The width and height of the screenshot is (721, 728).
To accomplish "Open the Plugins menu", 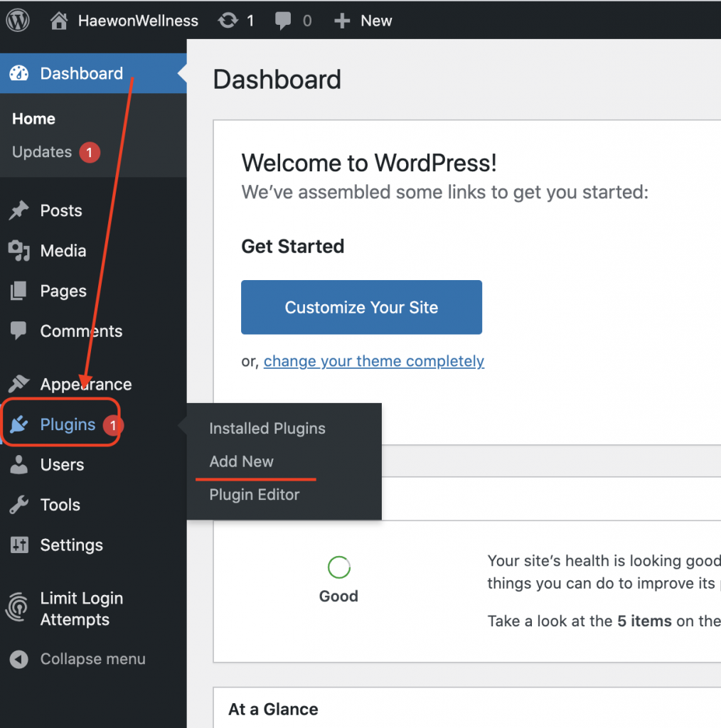I will coord(68,425).
